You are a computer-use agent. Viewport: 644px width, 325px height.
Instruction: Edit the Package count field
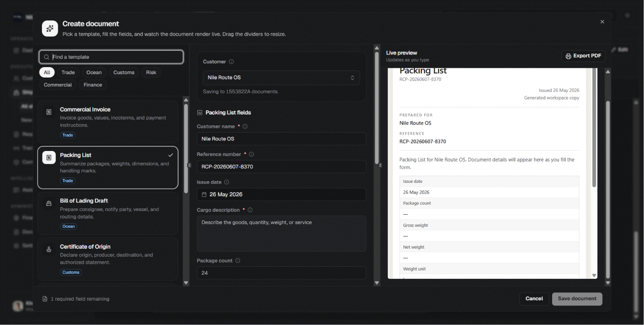(281, 273)
